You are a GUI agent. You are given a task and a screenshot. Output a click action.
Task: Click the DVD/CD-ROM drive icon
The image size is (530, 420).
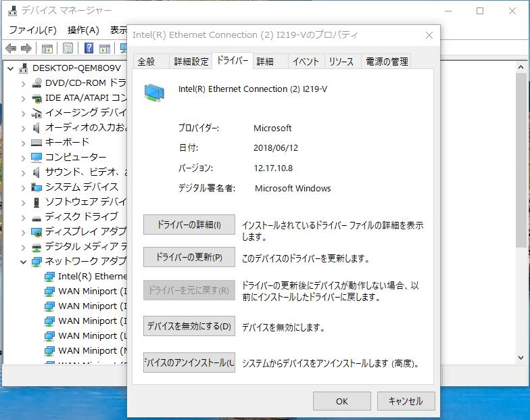pyautogui.click(x=37, y=83)
